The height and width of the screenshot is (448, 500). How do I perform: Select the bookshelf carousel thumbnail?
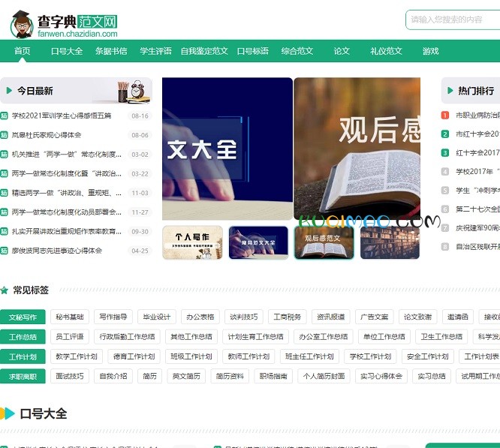[x=390, y=242]
